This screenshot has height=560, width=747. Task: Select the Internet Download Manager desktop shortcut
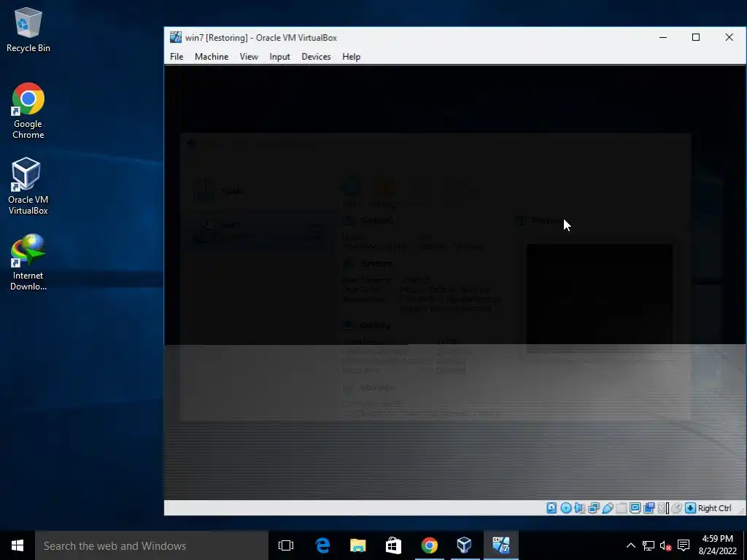pyautogui.click(x=28, y=262)
